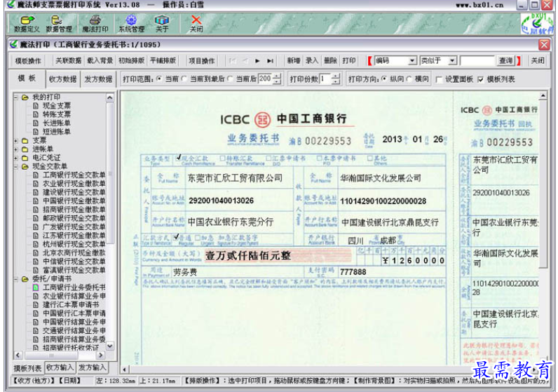Enable the 设置面板 checkbox
Image resolution: width=558 pixels, height=392 pixels.
pyautogui.click(x=439, y=79)
